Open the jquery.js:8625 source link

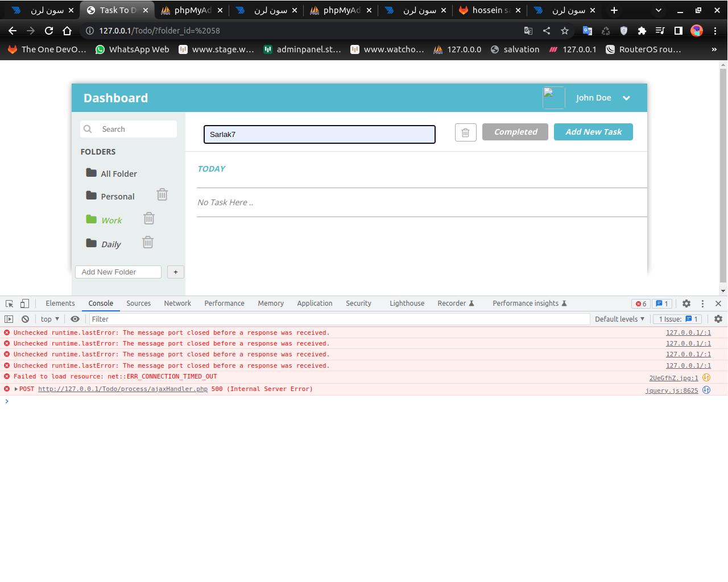coord(672,390)
